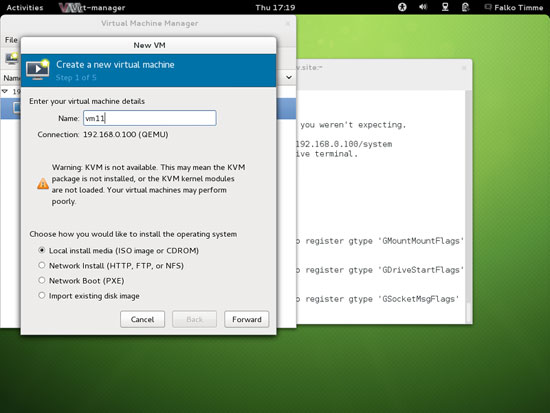Image resolution: width=550 pixels, height=413 pixels.
Task: Click the accessibility icon in top panel
Action: pyautogui.click(x=402, y=7)
